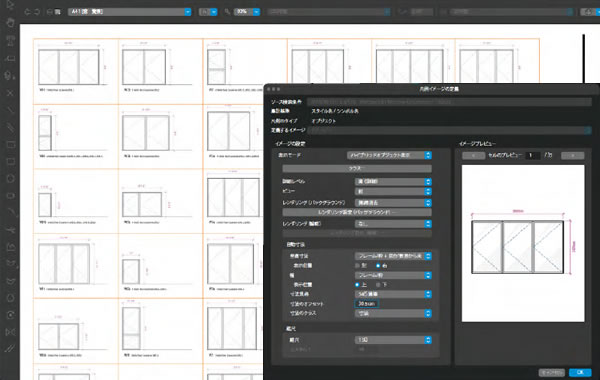
Task: Select the arrow Selection tool
Action: coord(10,5)
